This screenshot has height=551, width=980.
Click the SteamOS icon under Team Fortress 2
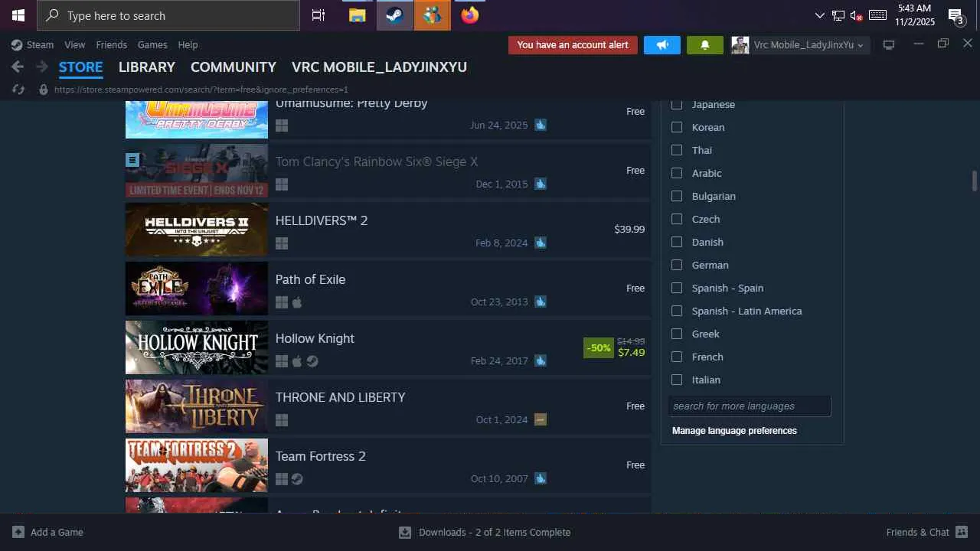(x=297, y=479)
